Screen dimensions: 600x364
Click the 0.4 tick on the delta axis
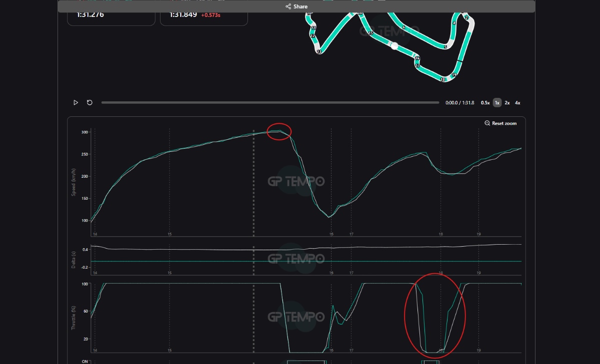coord(85,249)
